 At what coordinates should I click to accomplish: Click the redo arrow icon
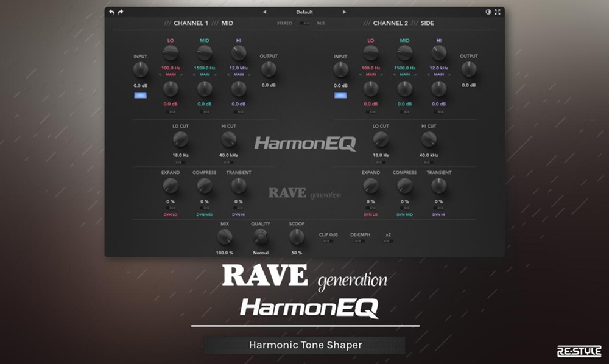pyautogui.click(x=121, y=11)
